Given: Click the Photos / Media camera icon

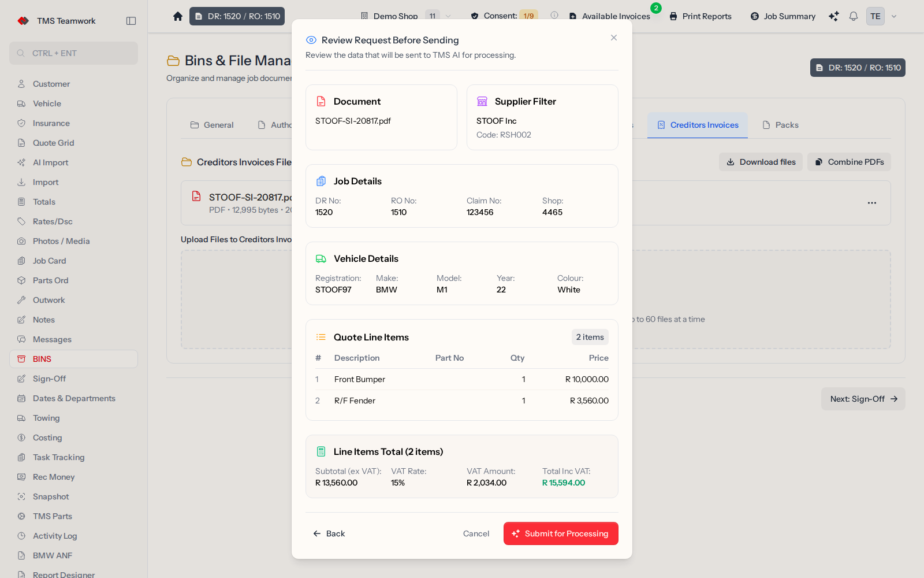Looking at the screenshot, I should (x=21, y=241).
